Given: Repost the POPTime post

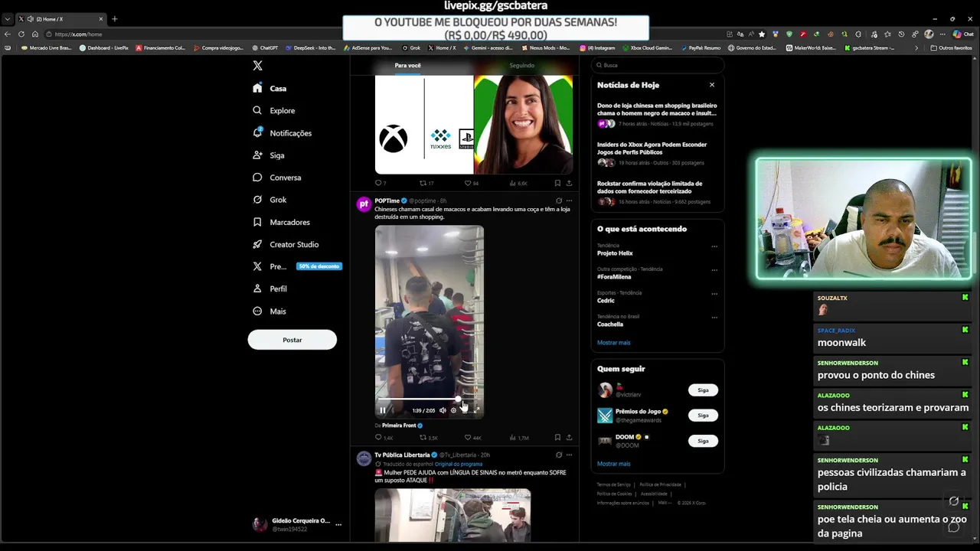Looking at the screenshot, I should 428,438.
